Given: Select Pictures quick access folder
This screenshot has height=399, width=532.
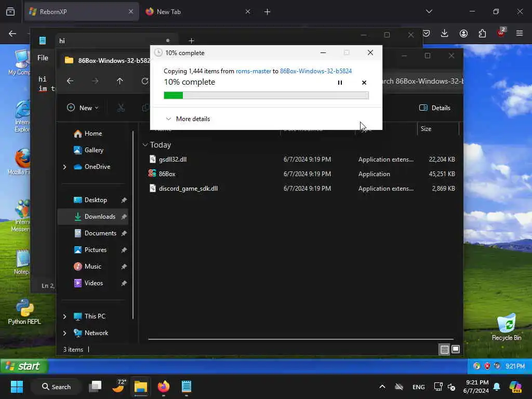Looking at the screenshot, I should 95,250.
